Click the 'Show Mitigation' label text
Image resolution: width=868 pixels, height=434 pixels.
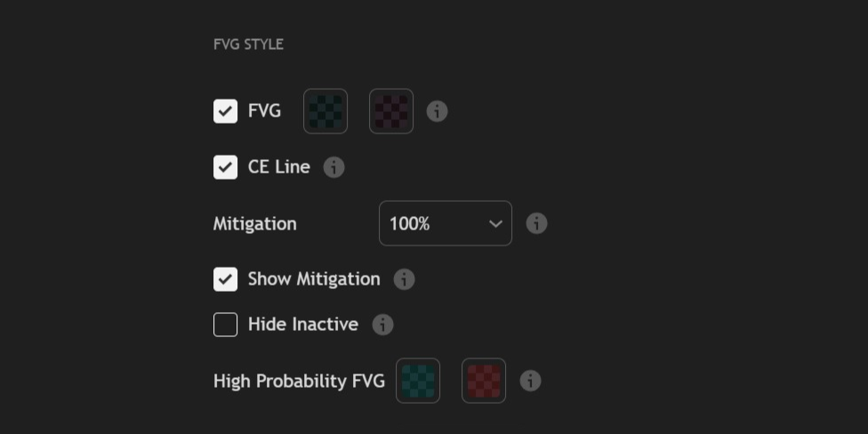[x=314, y=279]
